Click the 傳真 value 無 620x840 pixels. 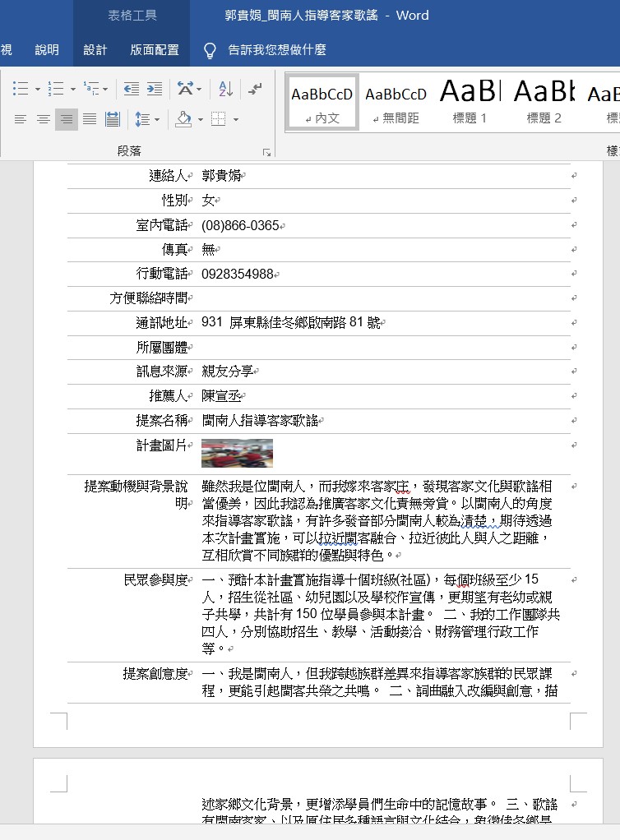pos(208,249)
